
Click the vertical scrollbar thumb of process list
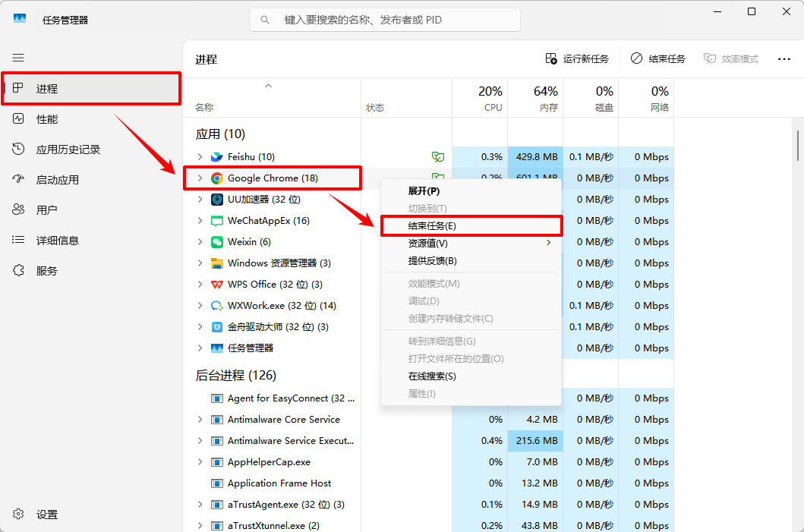797,146
